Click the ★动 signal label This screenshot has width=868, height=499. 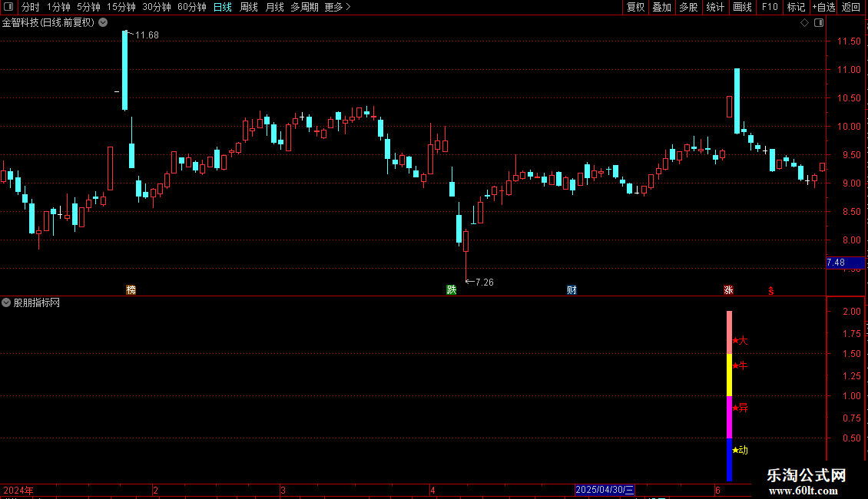tap(740, 451)
